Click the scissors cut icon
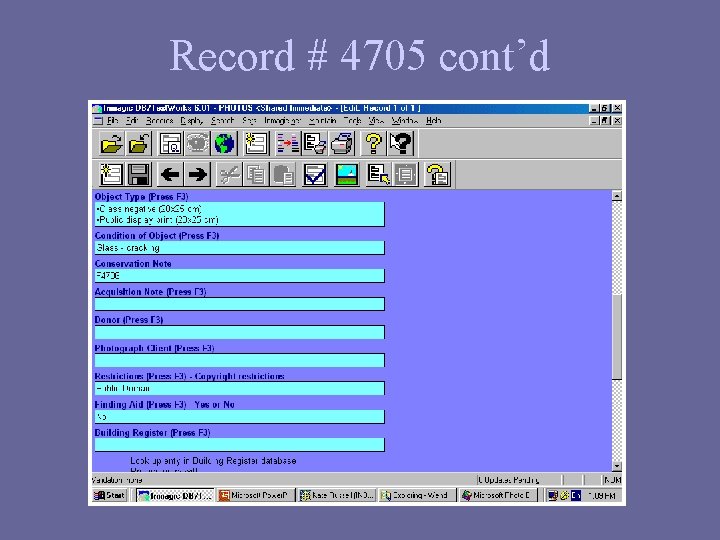The image size is (720, 540). (x=229, y=174)
